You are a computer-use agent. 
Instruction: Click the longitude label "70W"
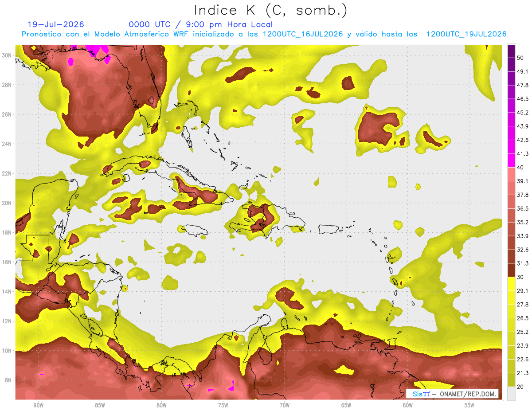285,405
